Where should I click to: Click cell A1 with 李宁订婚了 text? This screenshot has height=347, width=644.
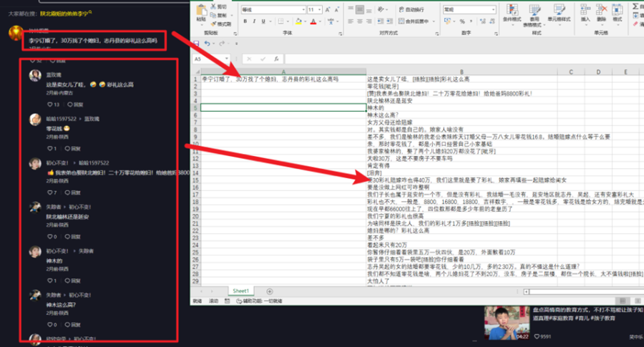[x=283, y=79]
